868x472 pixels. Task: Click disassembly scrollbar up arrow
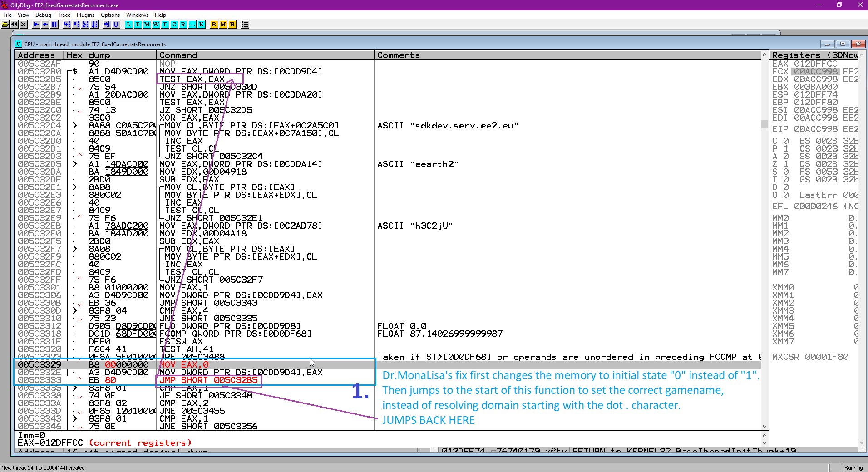764,55
